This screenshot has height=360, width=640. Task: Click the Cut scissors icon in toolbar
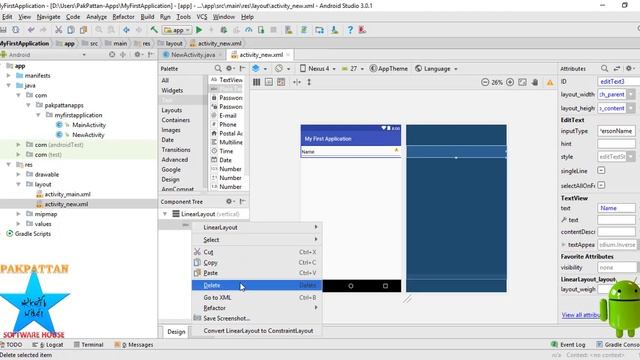[x=58, y=30]
